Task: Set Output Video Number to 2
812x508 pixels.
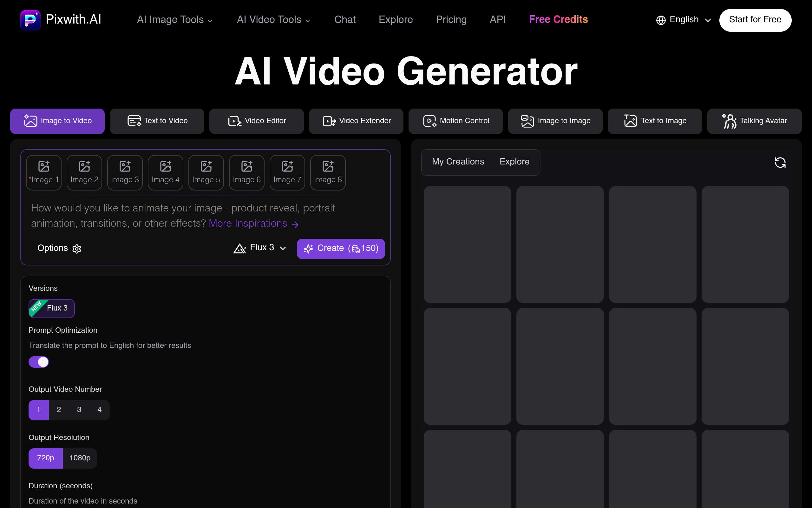Action: click(59, 410)
